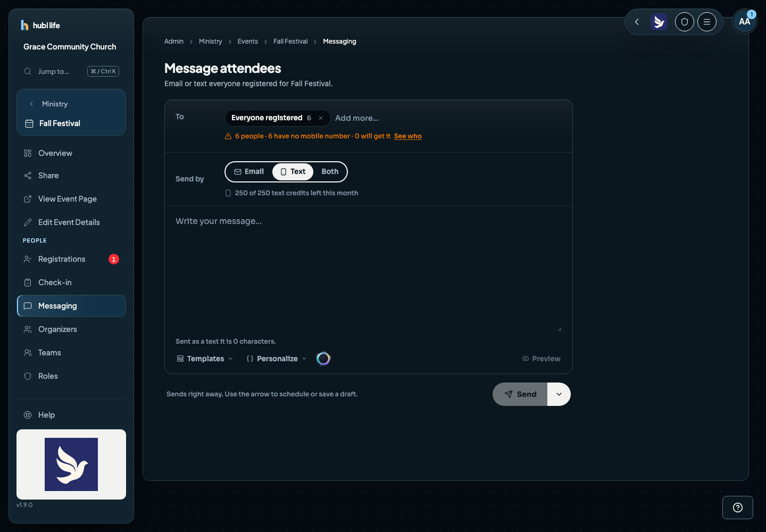
Task: Click the Send button
Action: pos(520,394)
